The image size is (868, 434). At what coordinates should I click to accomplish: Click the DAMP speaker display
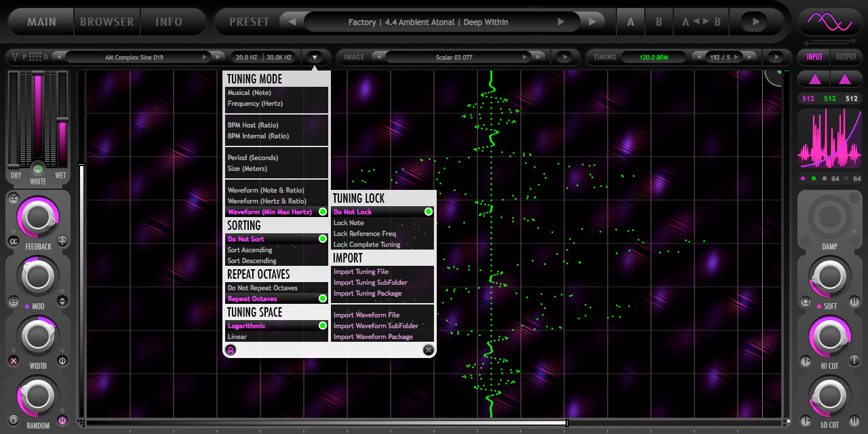pos(829,216)
